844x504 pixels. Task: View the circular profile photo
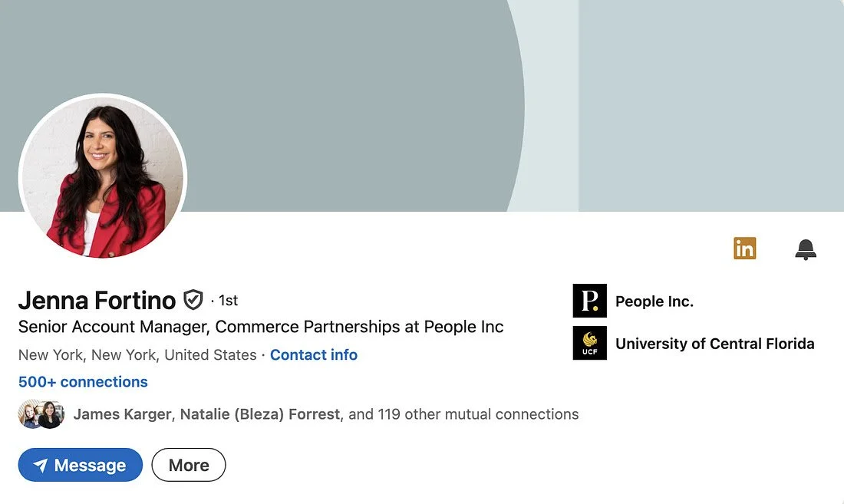click(x=103, y=177)
